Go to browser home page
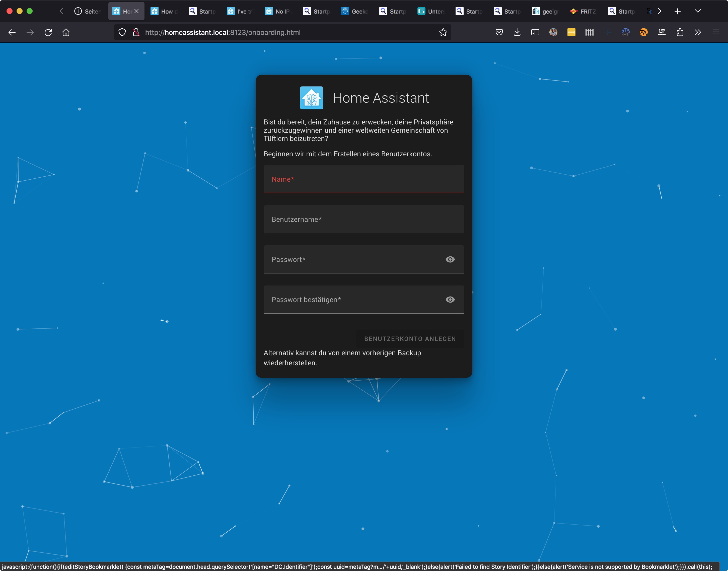Viewport: 728px width, 571px height. tap(66, 32)
